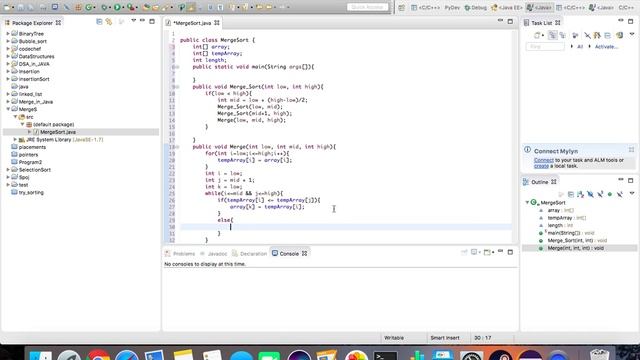Viewport: 640px width, 360px height.
Task: Expand the JRE System Library node
Action: (x=15, y=140)
